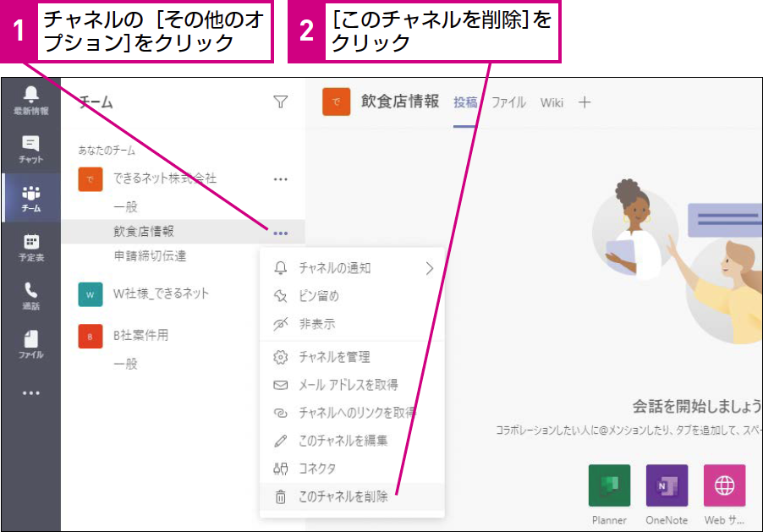
Task: Choose チャネルを管理 from the menu
Action: 334,357
